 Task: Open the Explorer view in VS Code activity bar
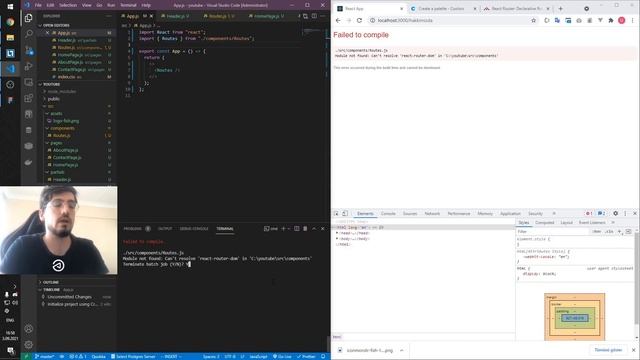click(x=29, y=18)
